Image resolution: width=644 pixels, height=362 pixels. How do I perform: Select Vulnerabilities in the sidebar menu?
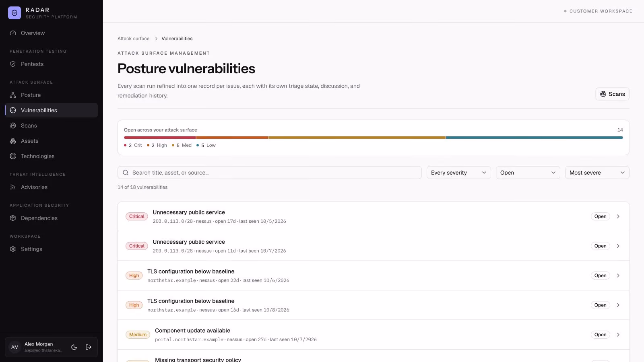52,110
